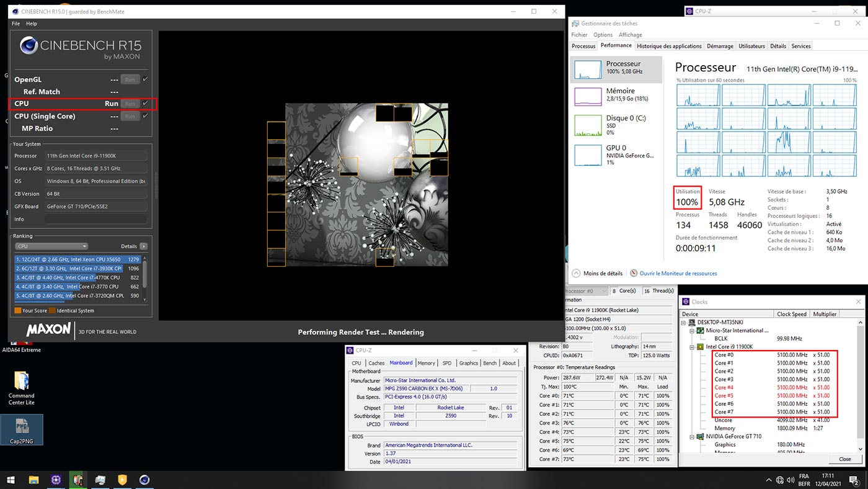Collapse the DESKTOP-MT35NKI tree node
The height and width of the screenshot is (489, 868).
(x=684, y=323)
